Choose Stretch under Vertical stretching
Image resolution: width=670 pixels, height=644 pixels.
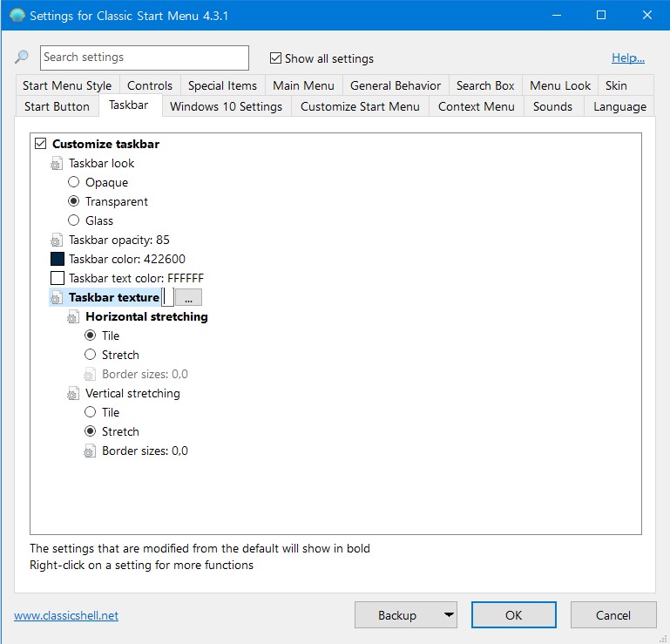coord(90,431)
